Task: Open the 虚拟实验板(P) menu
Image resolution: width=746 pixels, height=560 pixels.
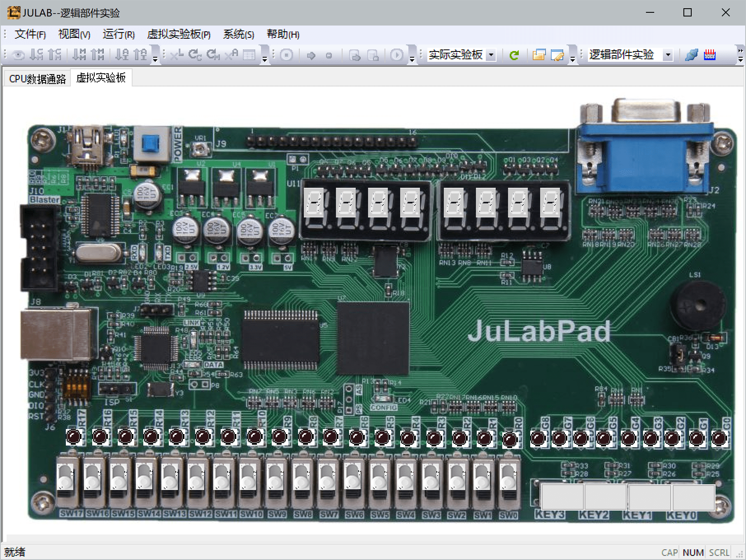Action: [x=179, y=34]
